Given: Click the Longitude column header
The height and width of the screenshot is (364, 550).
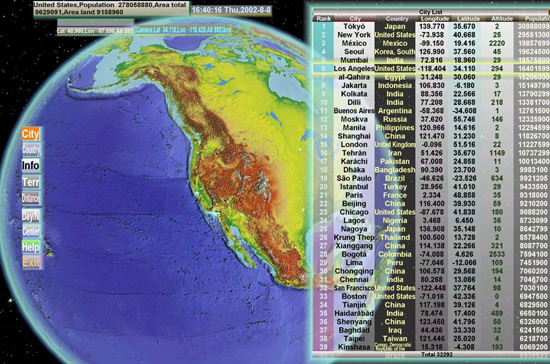Looking at the screenshot, I should point(435,19).
